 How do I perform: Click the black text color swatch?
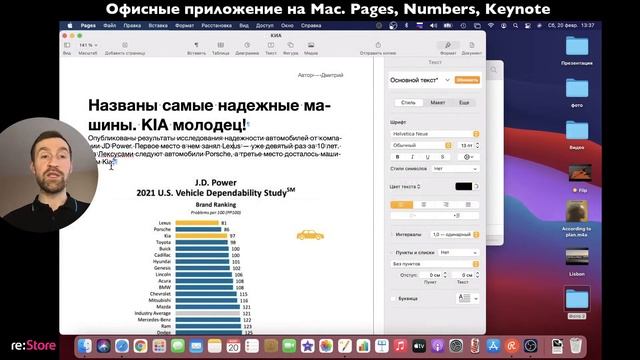pos(463,187)
